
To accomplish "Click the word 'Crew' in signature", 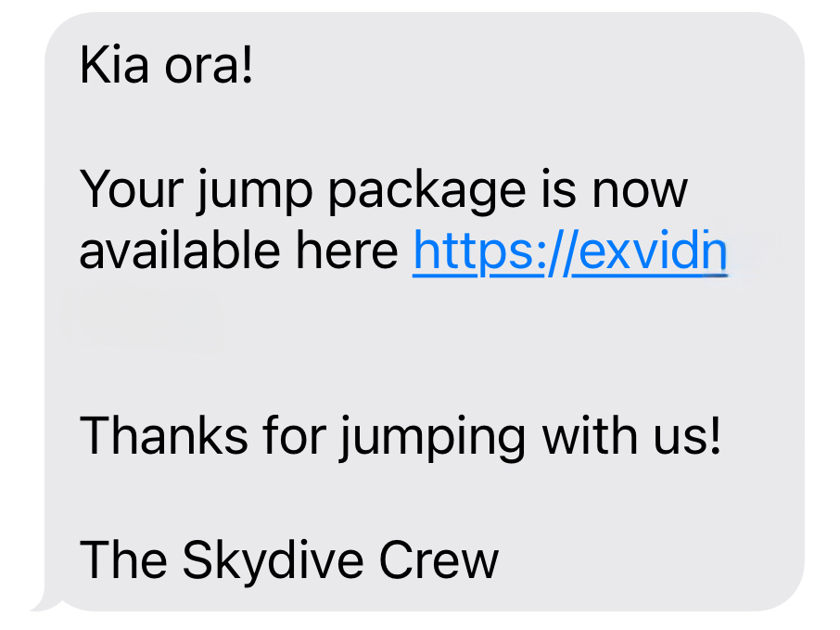I will click(439, 559).
